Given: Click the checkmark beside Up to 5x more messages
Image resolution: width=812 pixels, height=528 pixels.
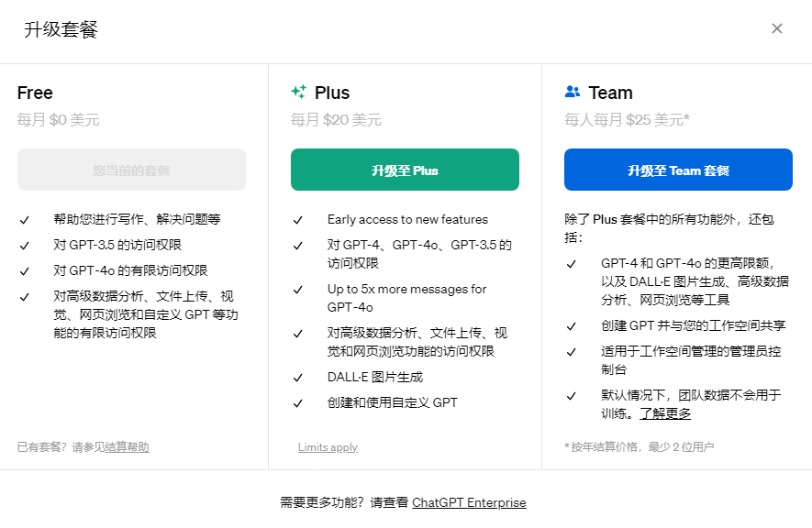Looking at the screenshot, I should click(298, 289).
